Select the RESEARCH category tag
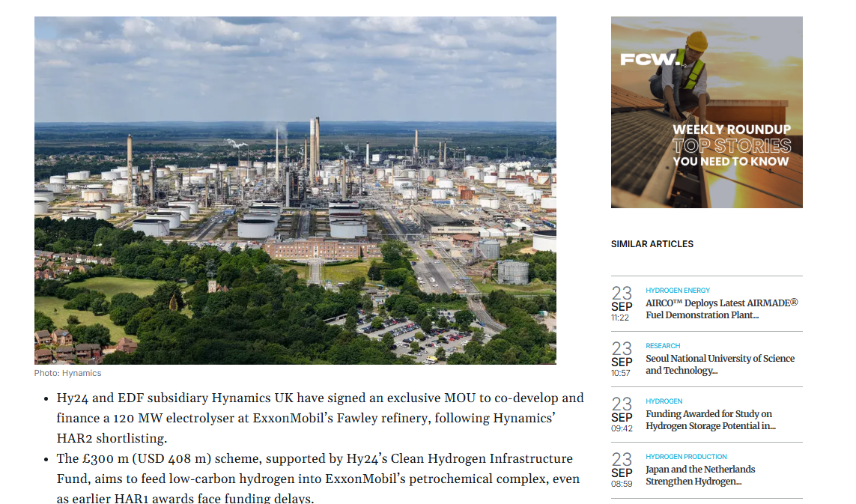 point(663,346)
